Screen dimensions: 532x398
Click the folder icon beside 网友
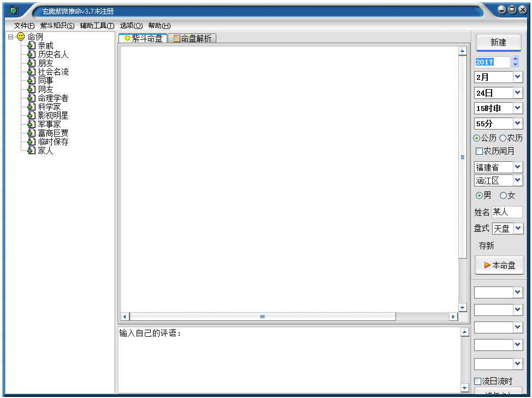31,89
